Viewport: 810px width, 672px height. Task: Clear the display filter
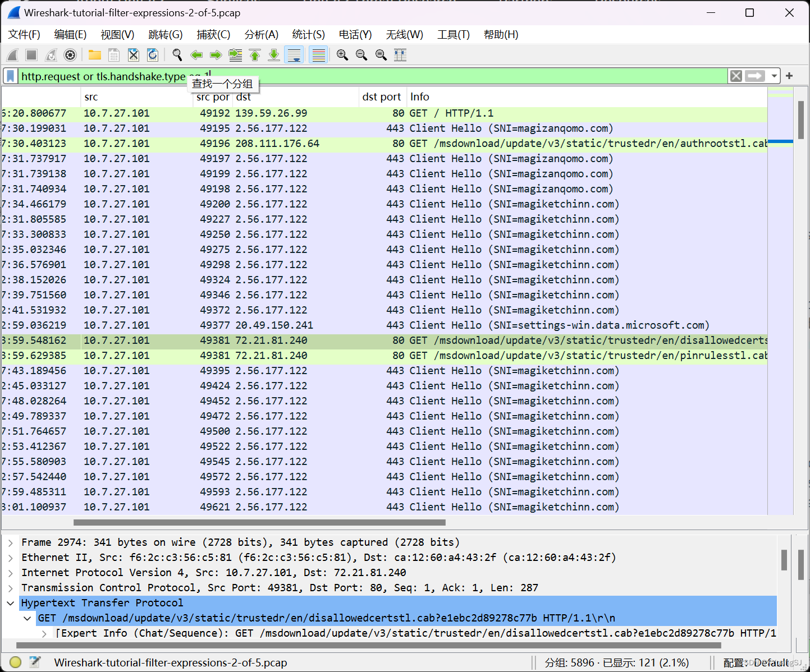pos(736,76)
